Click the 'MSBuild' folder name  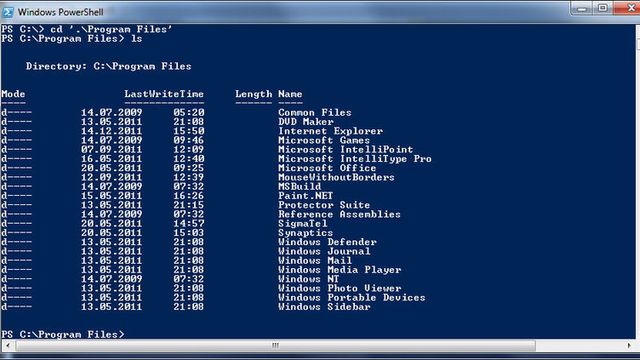[300, 187]
